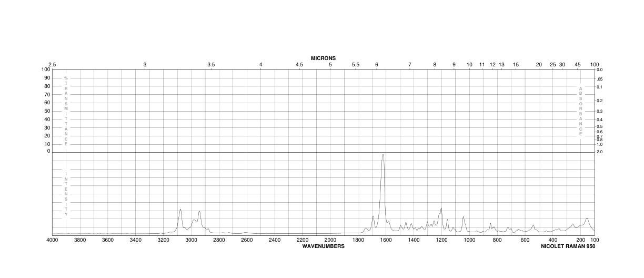This screenshot has height=278, width=644.
Task: Click the 50 transmittance axis value
Action: [47, 111]
